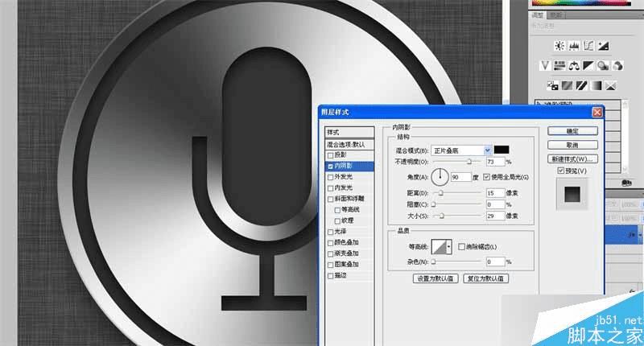This screenshot has height=346, width=644.
Task: Click the 确定 OK button
Action: 572,131
